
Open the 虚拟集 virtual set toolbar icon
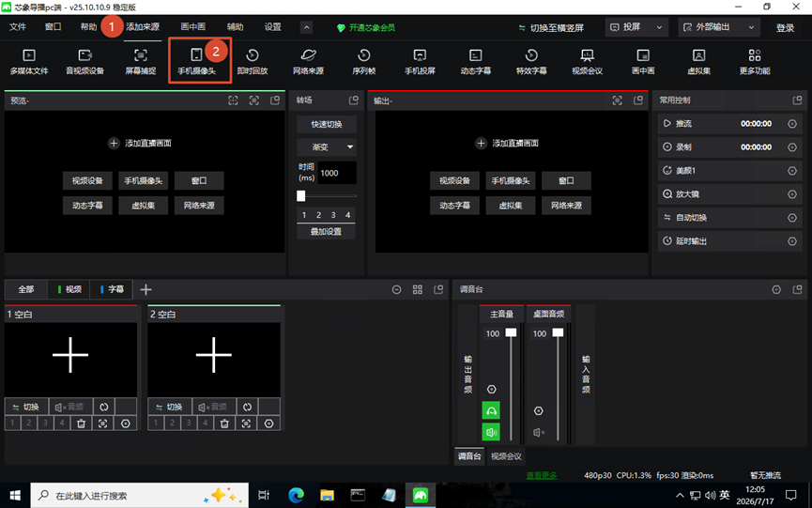(x=698, y=62)
